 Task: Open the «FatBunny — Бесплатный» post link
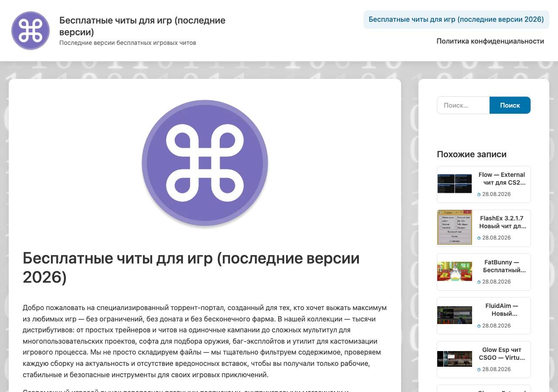[x=502, y=266]
